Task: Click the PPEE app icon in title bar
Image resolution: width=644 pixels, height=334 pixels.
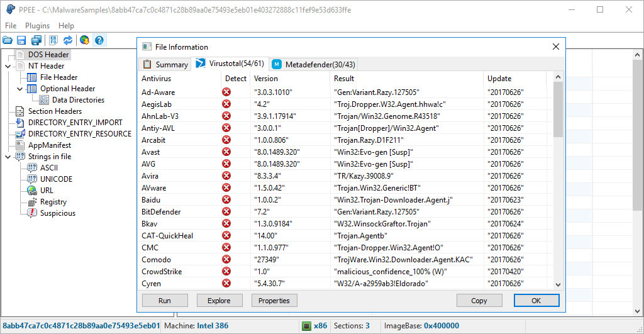Action: pos(10,9)
